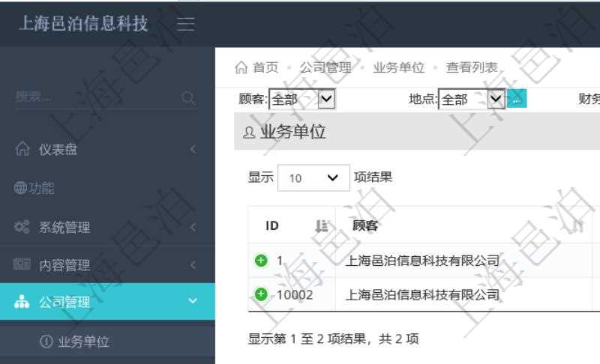Toggle the hamburger sidebar menu icon

coord(186,24)
